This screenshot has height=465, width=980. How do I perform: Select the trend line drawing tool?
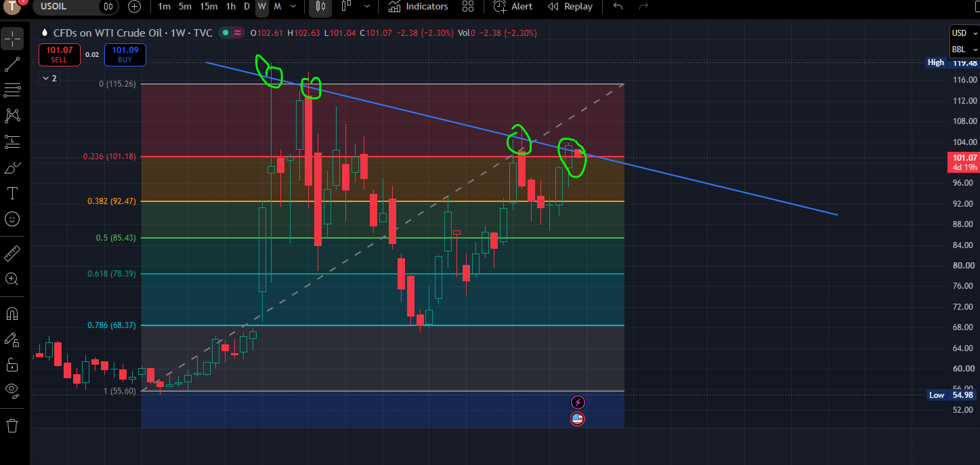(x=12, y=65)
